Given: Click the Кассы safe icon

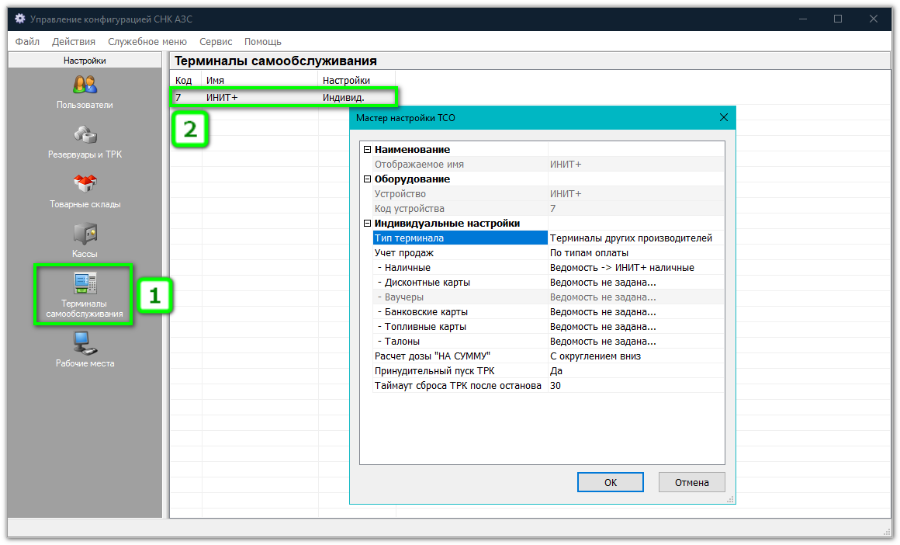Looking at the screenshot, I should click(85, 234).
